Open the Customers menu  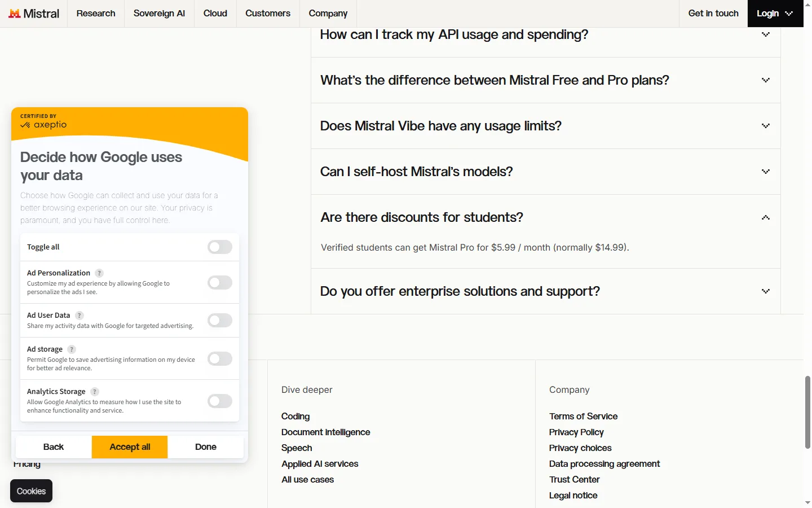click(x=268, y=14)
